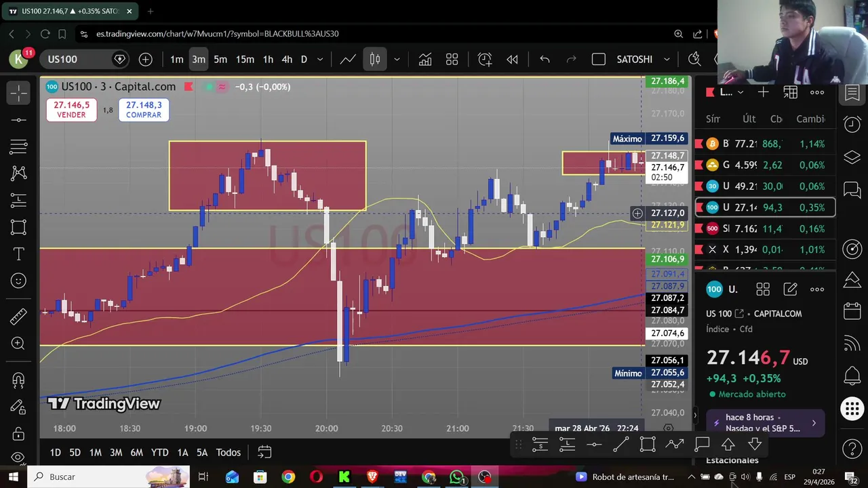Open the Fibonacci and Gann tools
The height and width of the screenshot is (488, 868).
[18, 146]
